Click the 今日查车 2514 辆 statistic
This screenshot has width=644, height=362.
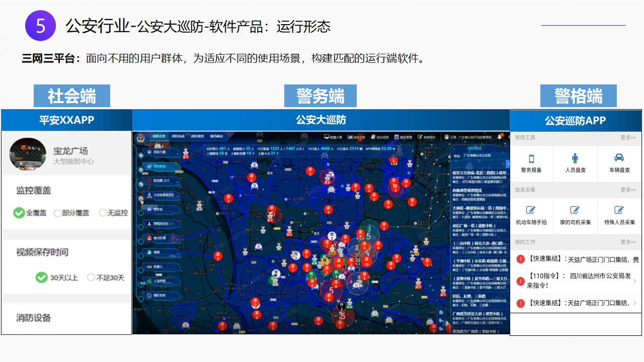(x=350, y=149)
